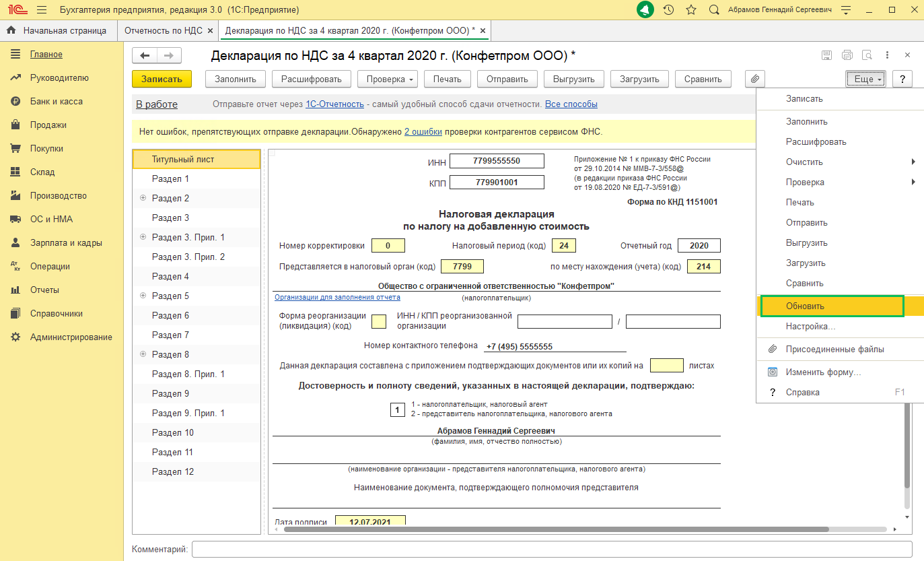
Task: Click the Зарплата и кадры person icon
Action: click(15, 242)
